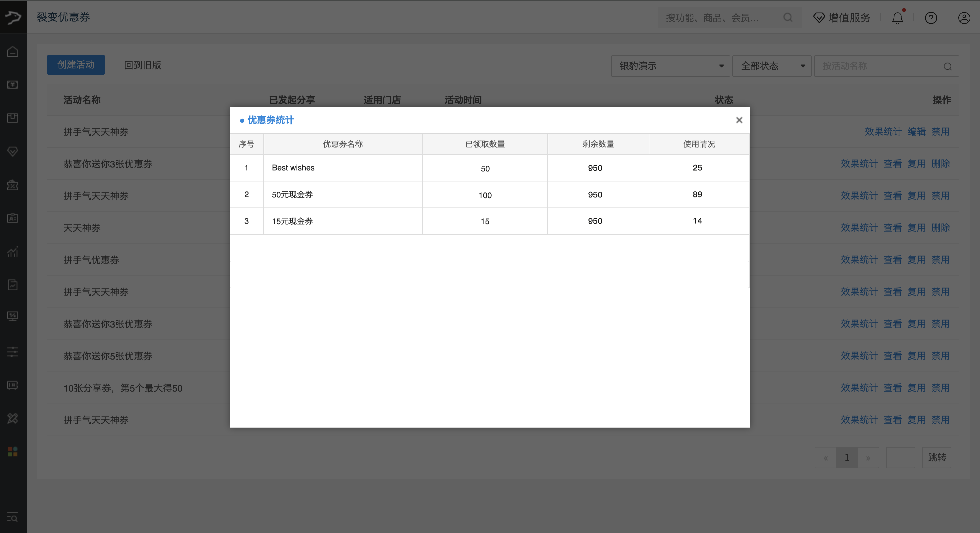The height and width of the screenshot is (533, 980).
Task: Click the 15元现金券 coupon name
Action: point(292,221)
